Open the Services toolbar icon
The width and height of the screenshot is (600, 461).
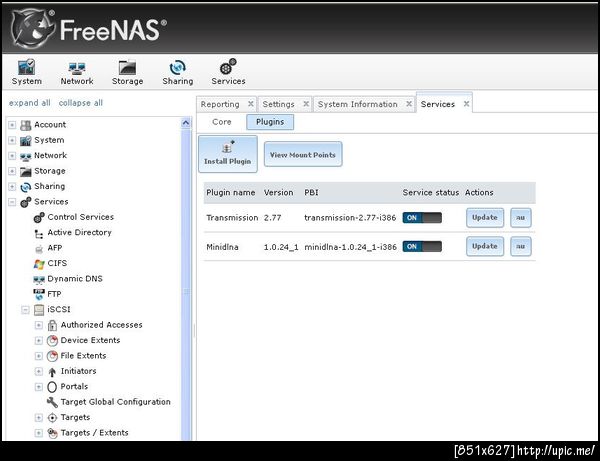[x=228, y=72]
